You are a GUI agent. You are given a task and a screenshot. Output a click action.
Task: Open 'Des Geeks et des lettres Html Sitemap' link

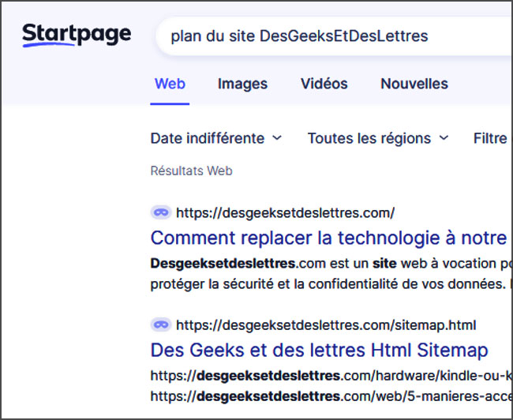pos(319,350)
